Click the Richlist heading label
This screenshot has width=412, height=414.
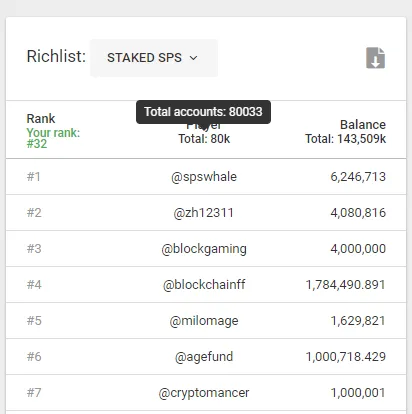tap(56, 56)
